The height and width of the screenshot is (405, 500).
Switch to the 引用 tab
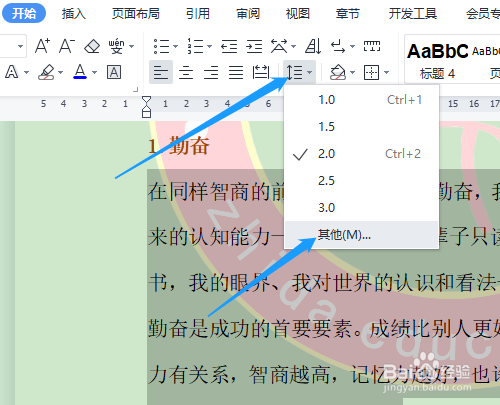tap(198, 14)
